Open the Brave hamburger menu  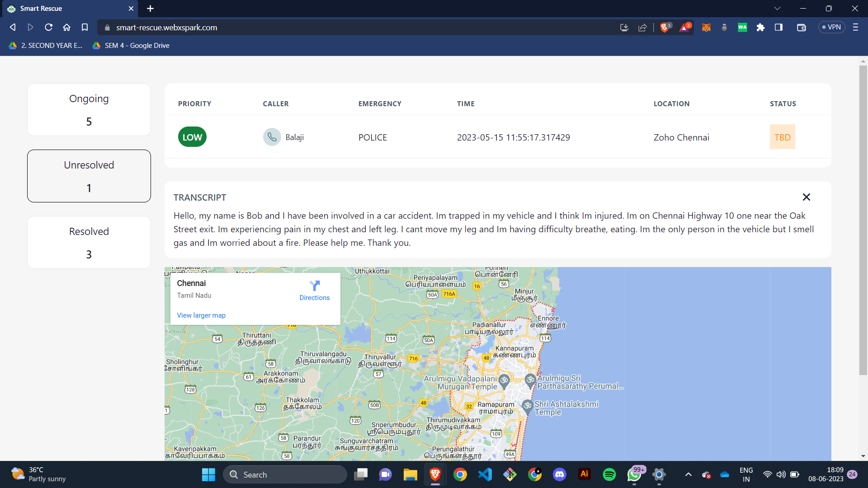click(x=855, y=28)
